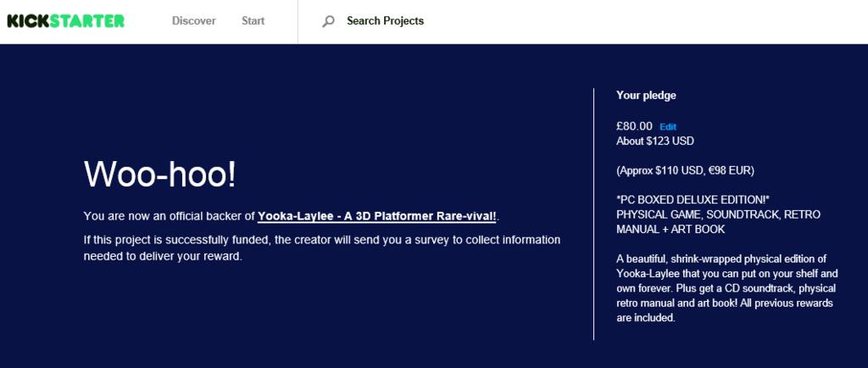Select the "About $123 USD" text
Screen dimensions: 868x368
pos(654,141)
